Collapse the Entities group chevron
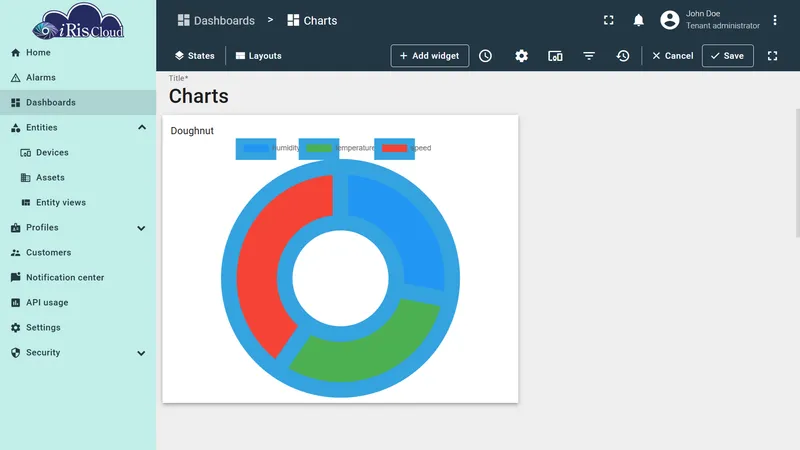Viewport: 800px width, 450px height. point(142,128)
